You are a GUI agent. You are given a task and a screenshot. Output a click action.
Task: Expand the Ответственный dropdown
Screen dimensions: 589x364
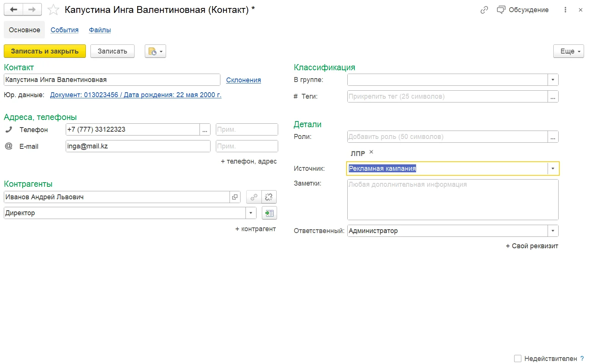click(553, 231)
